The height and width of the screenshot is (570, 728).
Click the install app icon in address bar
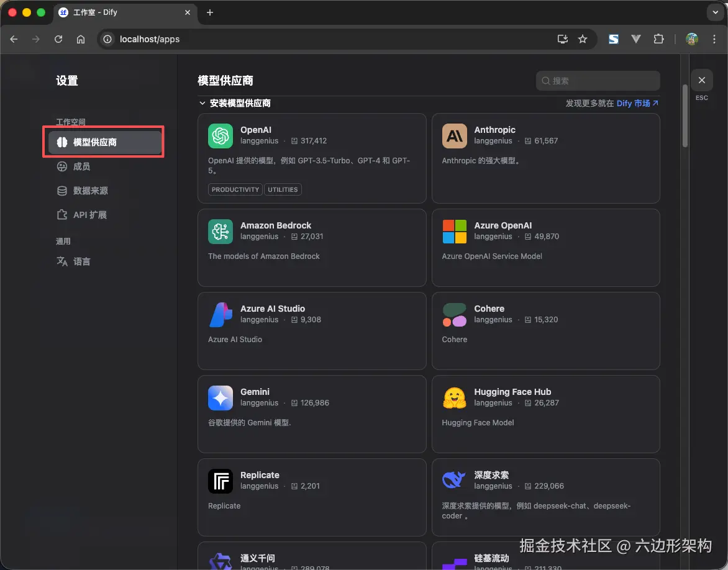coord(563,39)
